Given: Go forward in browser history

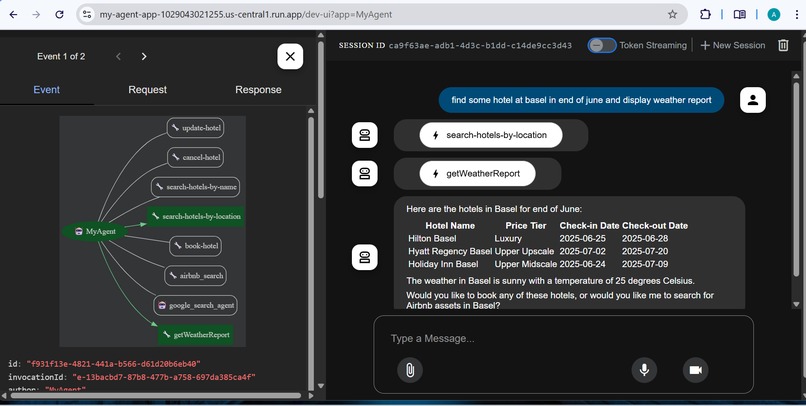Looking at the screenshot, I should click(36, 14).
